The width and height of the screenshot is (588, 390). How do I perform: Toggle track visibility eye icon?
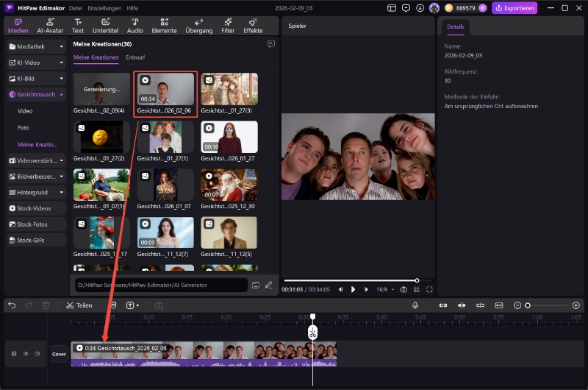coord(26,354)
